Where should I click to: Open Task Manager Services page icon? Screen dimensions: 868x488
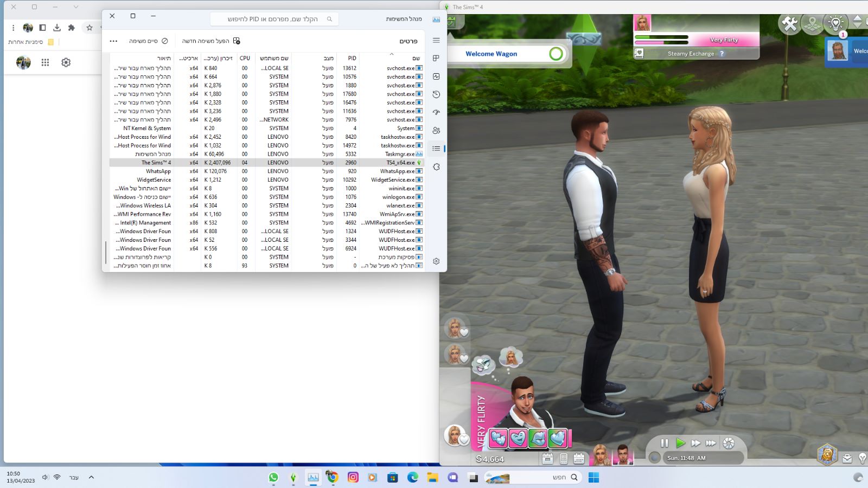(x=436, y=167)
